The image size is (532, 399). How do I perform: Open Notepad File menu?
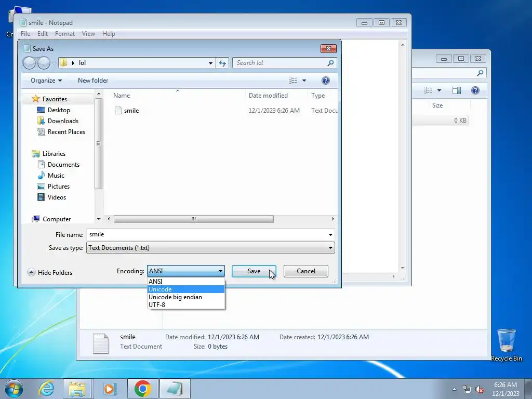click(x=25, y=34)
